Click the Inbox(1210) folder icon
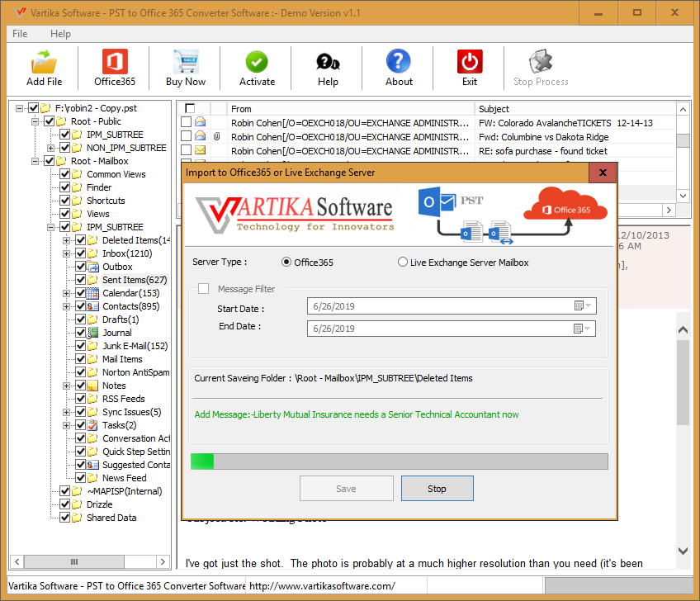700x601 pixels. (92, 253)
